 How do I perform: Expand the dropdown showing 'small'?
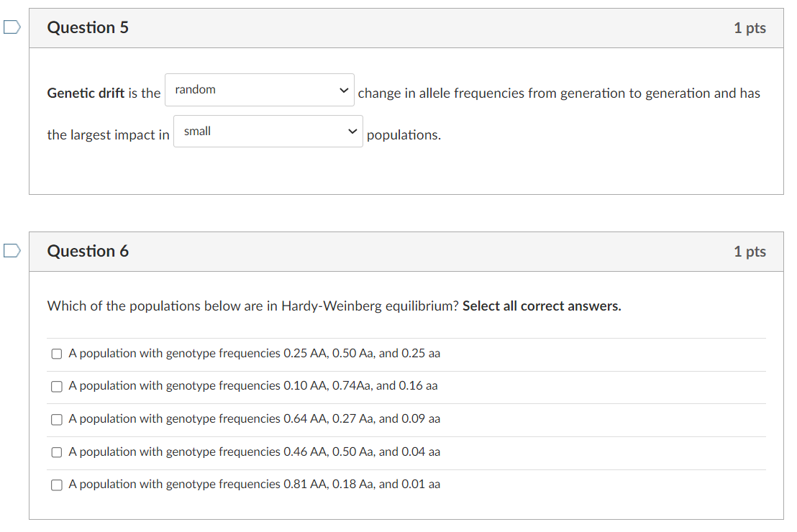click(x=268, y=132)
